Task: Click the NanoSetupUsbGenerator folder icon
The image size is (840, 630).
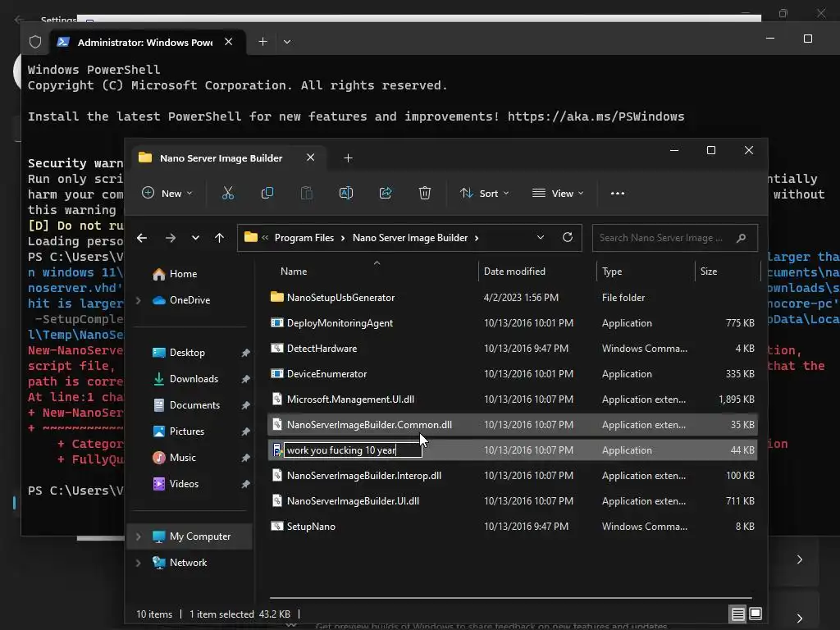Action: (277, 297)
